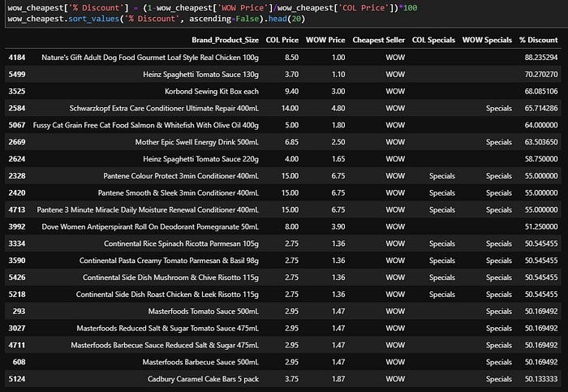Click Cadbury Caramel Cake Bars 5 pack
This screenshot has width=568, height=392.
pos(203,379)
